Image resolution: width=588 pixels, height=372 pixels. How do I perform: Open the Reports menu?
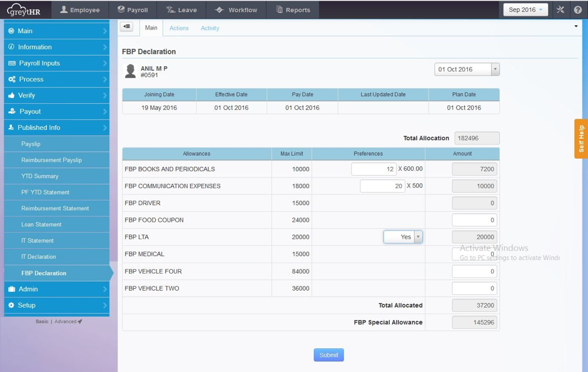click(293, 10)
